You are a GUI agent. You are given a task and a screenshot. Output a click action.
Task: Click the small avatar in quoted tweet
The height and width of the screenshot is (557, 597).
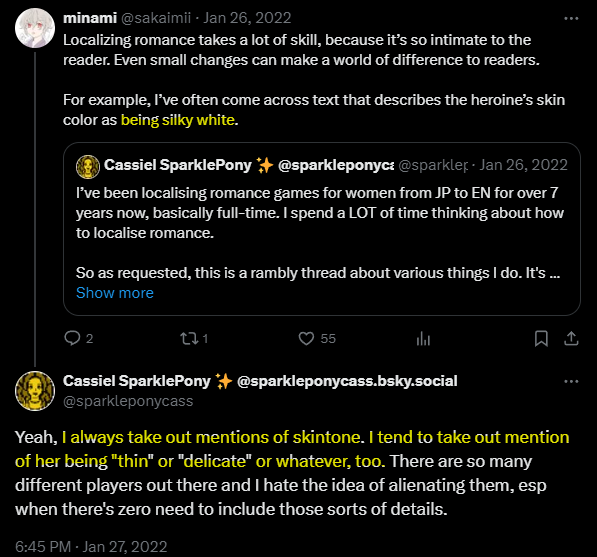click(x=88, y=167)
